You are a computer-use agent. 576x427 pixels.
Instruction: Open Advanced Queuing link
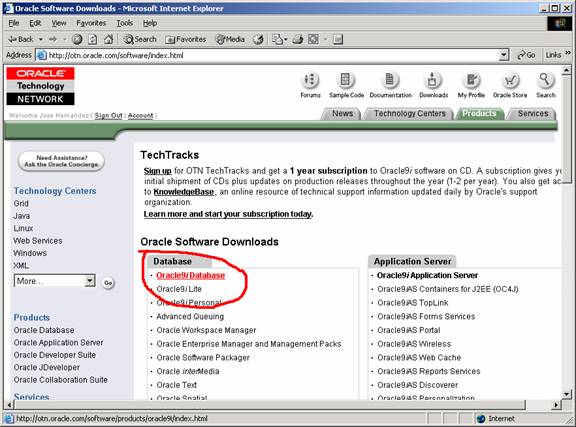coord(190,316)
